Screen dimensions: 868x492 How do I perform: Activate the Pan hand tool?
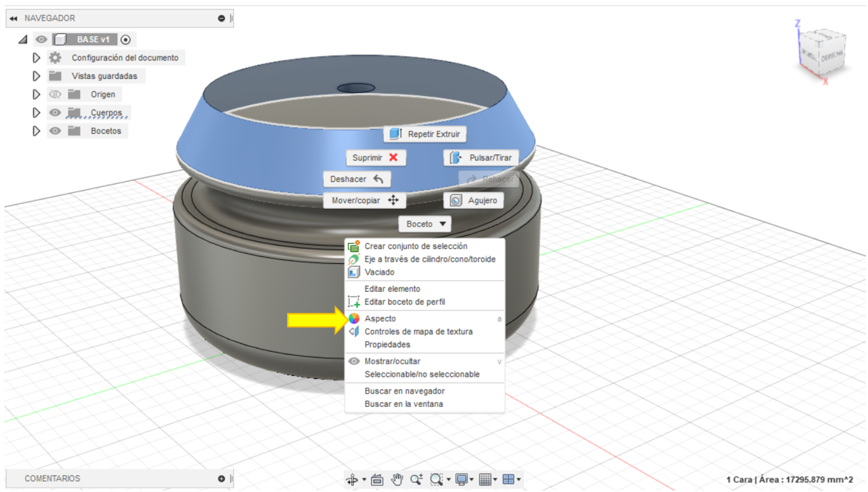397,479
